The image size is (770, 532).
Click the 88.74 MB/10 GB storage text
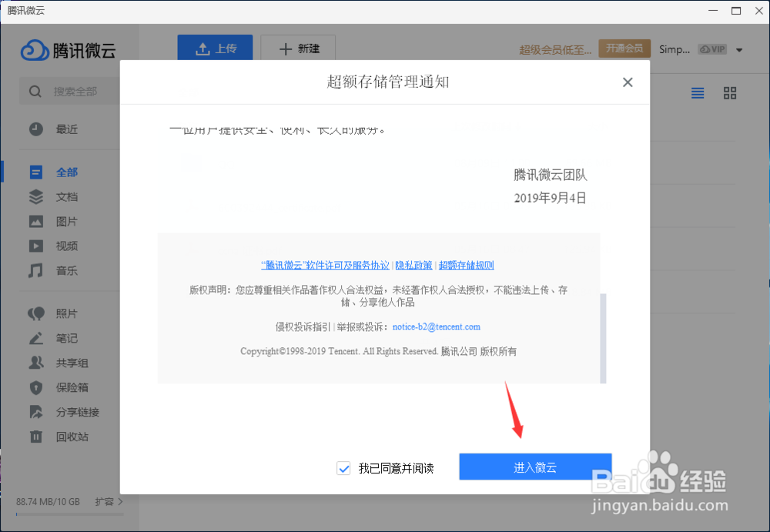(x=48, y=501)
